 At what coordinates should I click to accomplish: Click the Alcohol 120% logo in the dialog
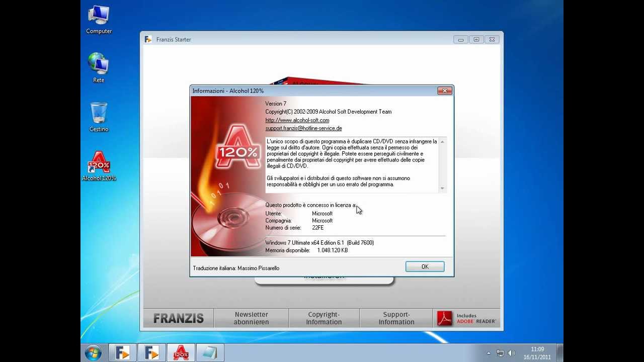coord(237,147)
